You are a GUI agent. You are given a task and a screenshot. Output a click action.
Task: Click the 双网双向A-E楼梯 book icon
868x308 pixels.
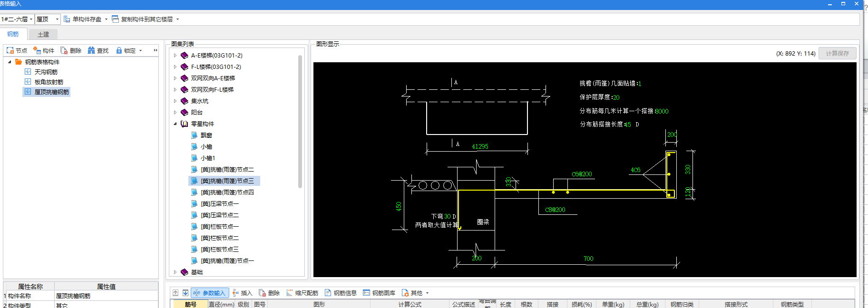tap(185, 78)
